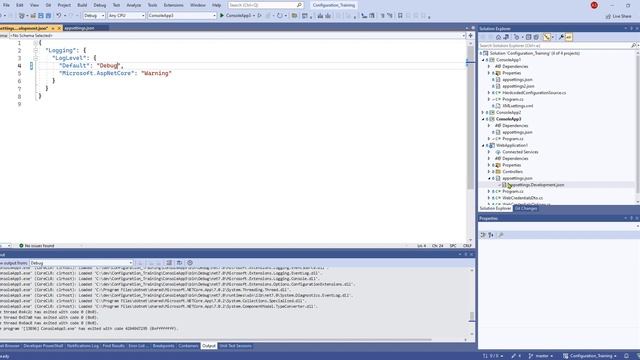
Task: Click the magnifier icon in the top search box
Action: [x=299, y=5]
